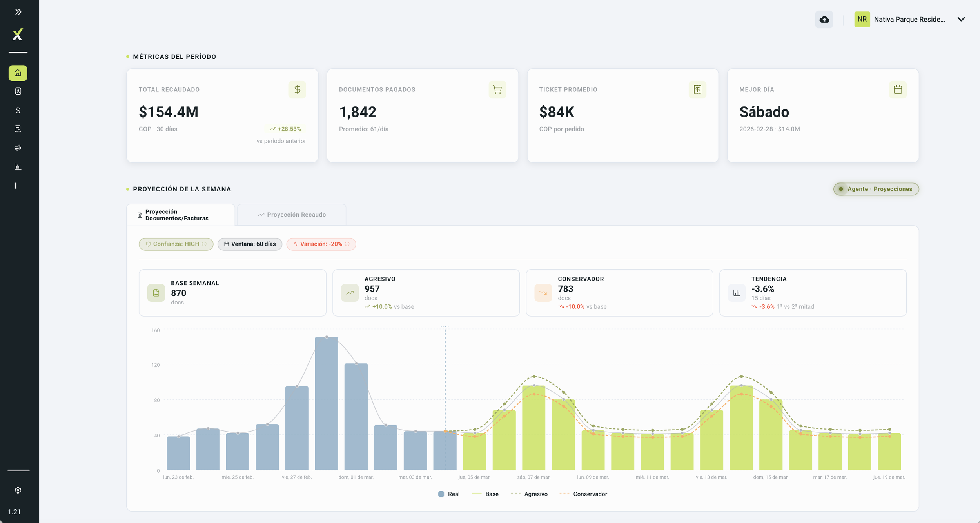Image resolution: width=980 pixels, height=523 pixels.
Task: Click the Ventana: 60 días chip
Action: (250, 244)
